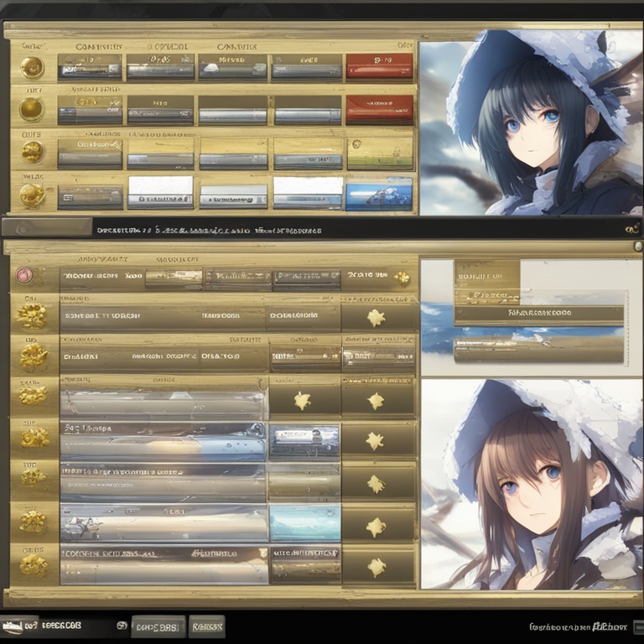The image size is (644, 644).
Task: Click the pink round gem icon
Action: pos(24,275)
